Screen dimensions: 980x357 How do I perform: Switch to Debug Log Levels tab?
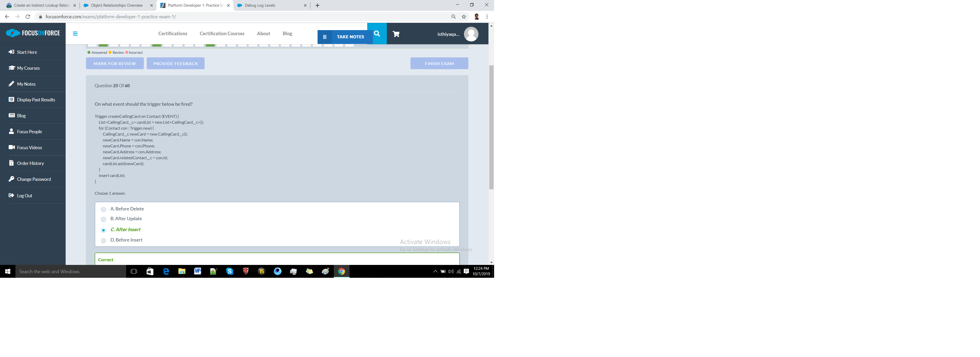click(x=260, y=5)
